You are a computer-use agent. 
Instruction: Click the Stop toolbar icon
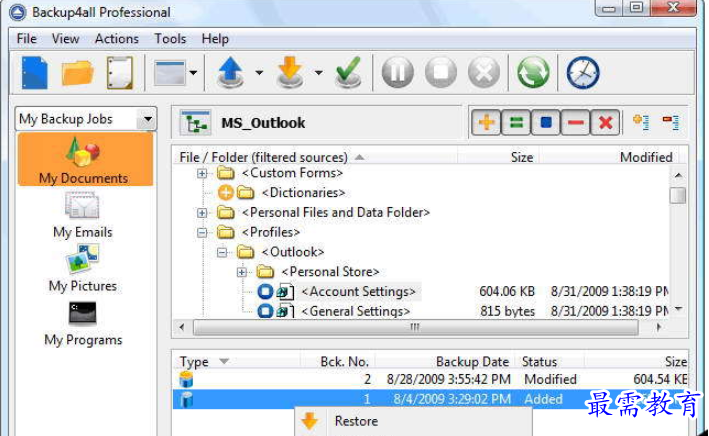click(440, 72)
